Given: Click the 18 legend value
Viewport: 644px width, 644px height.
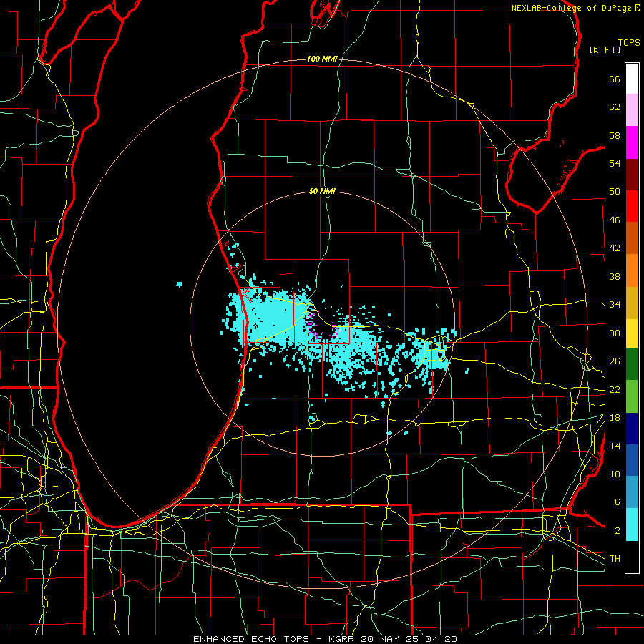Looking at the screenshot, I should [615, 418].
